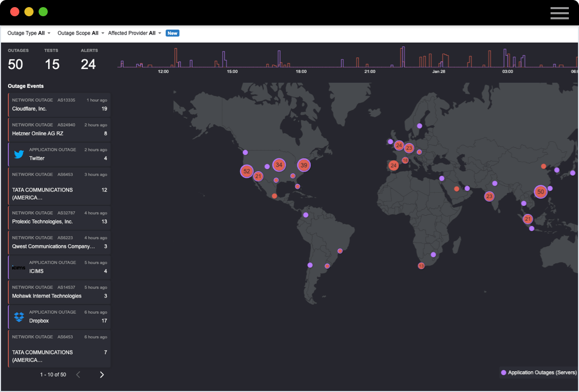
Task: Click the blue New badge
Action: (173, 33)
